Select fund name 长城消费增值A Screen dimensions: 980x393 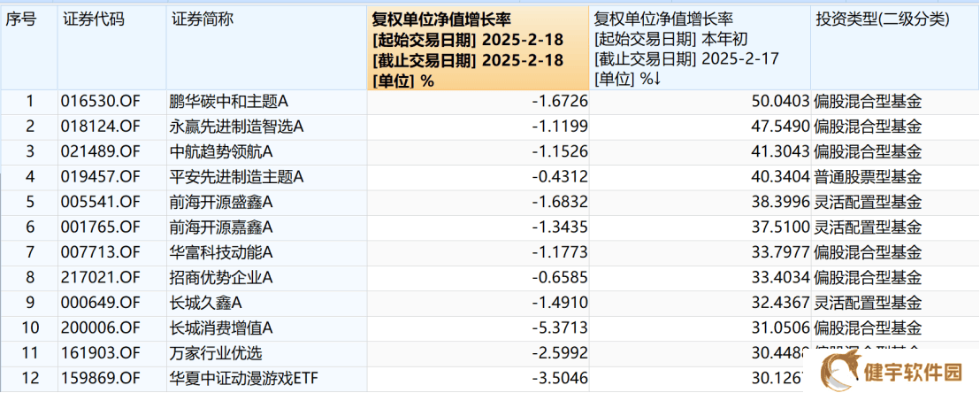pos(221,327)
